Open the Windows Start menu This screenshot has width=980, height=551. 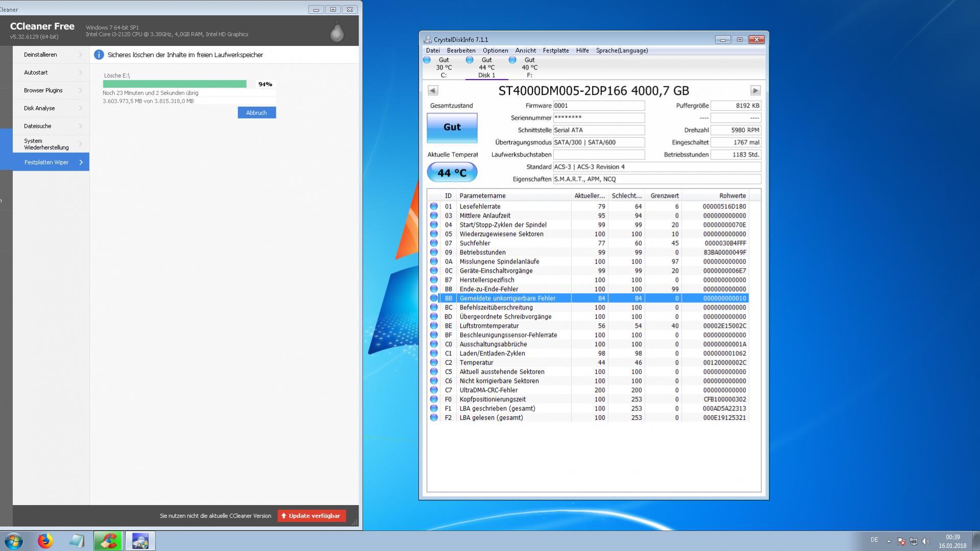click(x=14, y=541)
